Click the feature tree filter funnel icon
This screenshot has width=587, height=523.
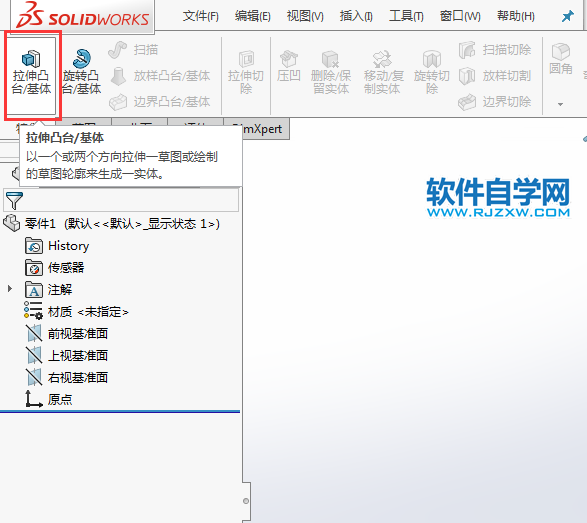[14, 200]
